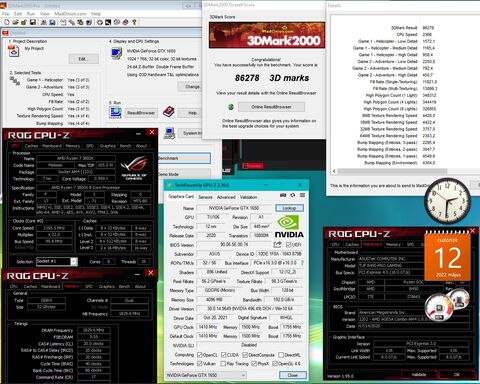Viewport: 480px width, 384px height.
Task: Open the View menu in 3DMark2000
Action: pos(45,14)
